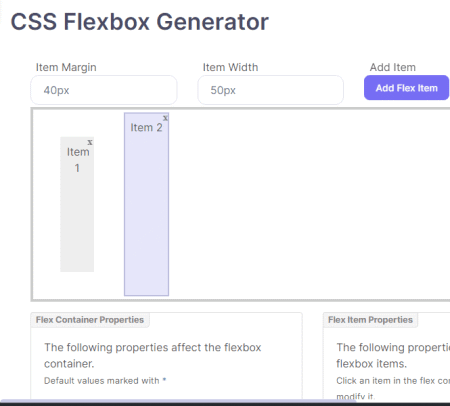This screenshot has width=450, height=406.
Task: Focus the Item Width input field
Action: (x=271, y=90)
